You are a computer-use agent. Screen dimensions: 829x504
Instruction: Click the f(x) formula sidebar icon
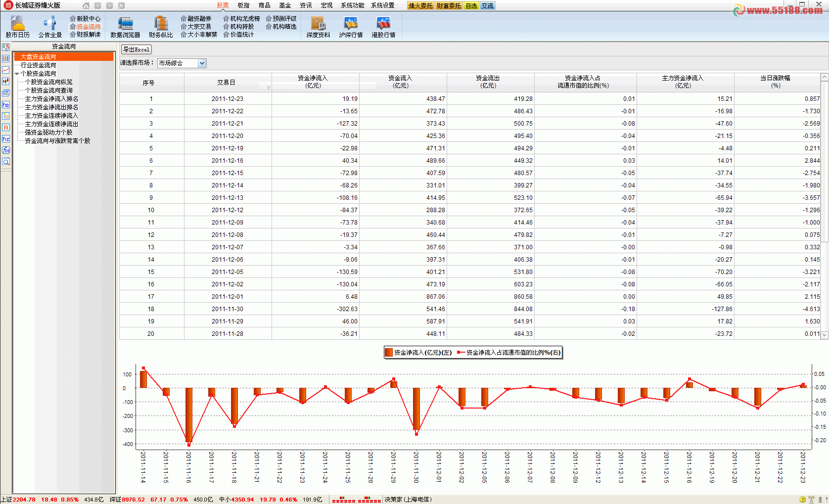[x=6, y=150]
